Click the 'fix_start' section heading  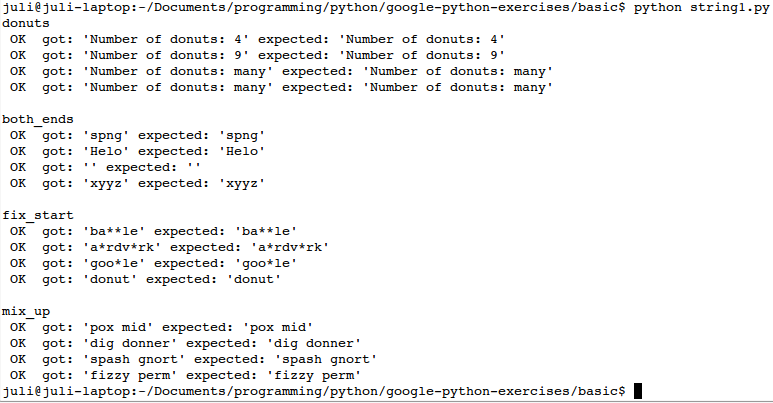click(38, 215)
